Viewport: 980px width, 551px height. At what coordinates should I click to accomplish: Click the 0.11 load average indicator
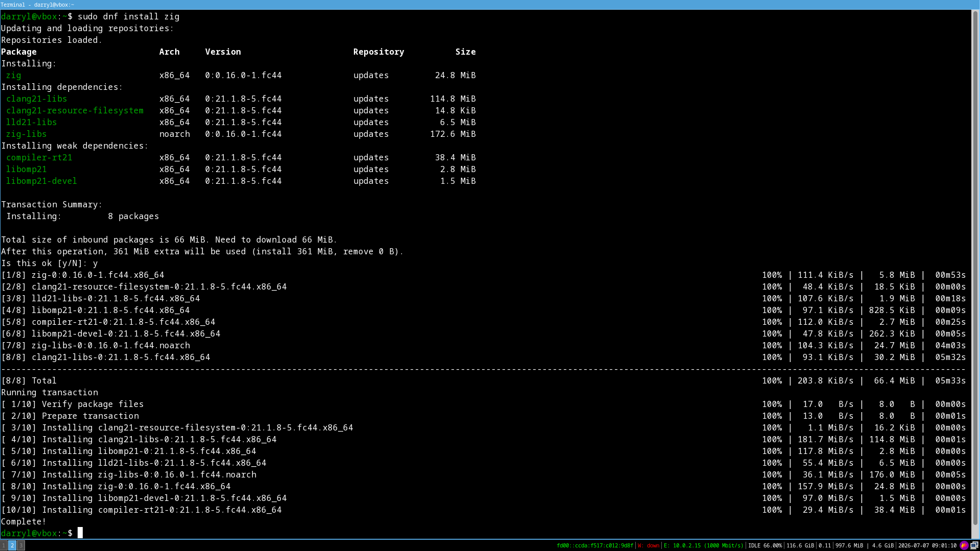[825, 545]
